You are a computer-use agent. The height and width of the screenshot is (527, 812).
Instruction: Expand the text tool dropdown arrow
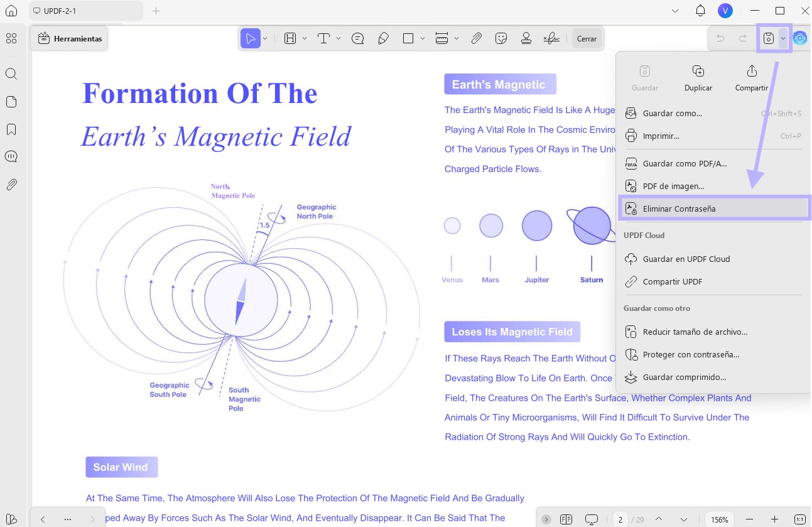click(x=338, y=39)
